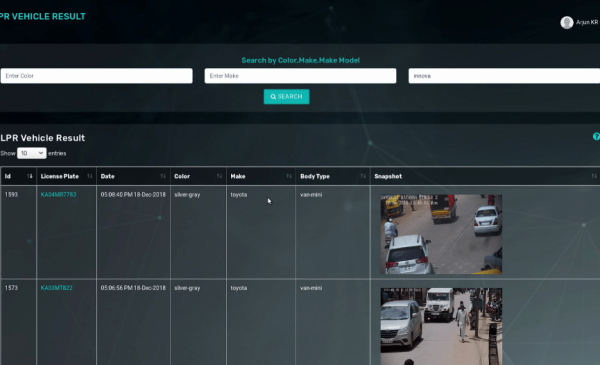Click the user avatar icon for Arjun KR
Screen dimensions: 600x365
(x=567, y=23)
